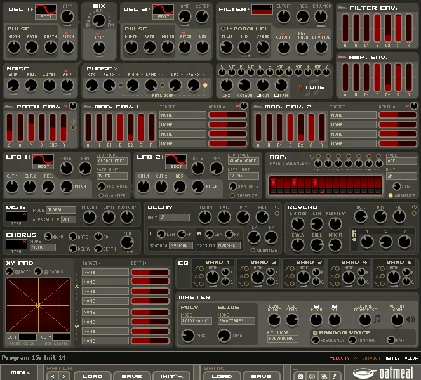The image size is (421, 380).
Task: Go to next patch with right arrow
Action: 64,376
